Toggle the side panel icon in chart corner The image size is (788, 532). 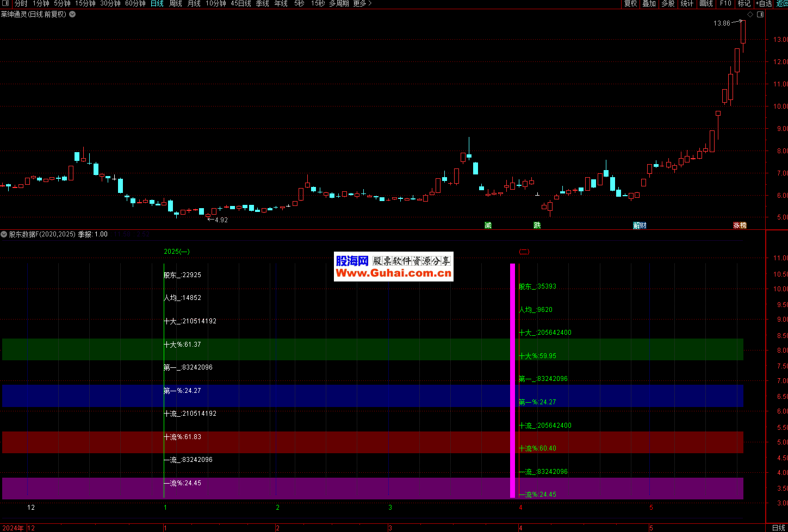tap(760, 15)
